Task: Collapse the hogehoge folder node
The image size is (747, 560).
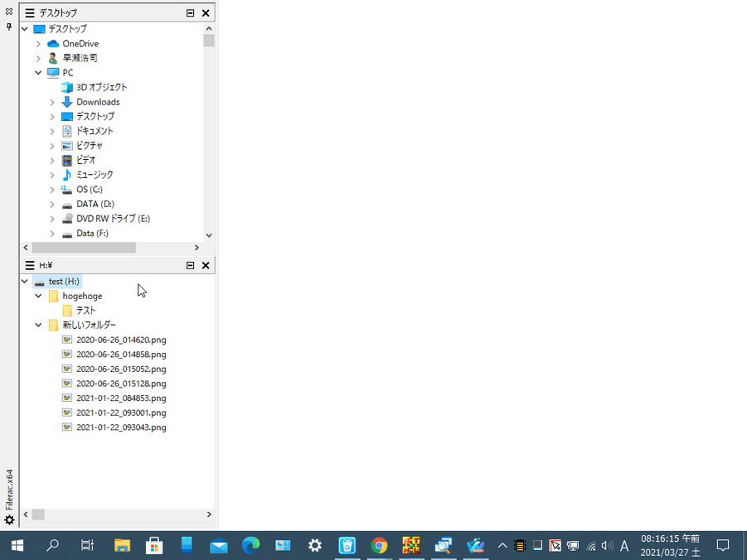Action: click(39, 296)
